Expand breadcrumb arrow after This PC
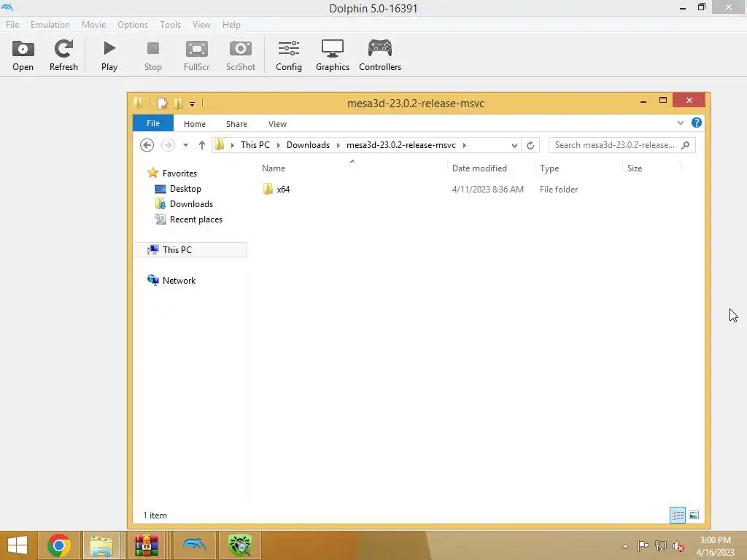Screen dimensions: 747x560 (278, 145)
